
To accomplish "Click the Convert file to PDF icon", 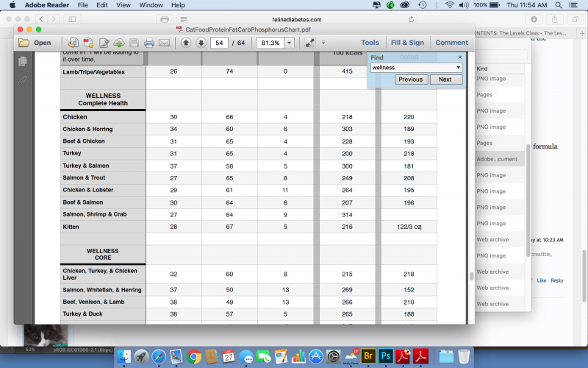I will point(73,43).
